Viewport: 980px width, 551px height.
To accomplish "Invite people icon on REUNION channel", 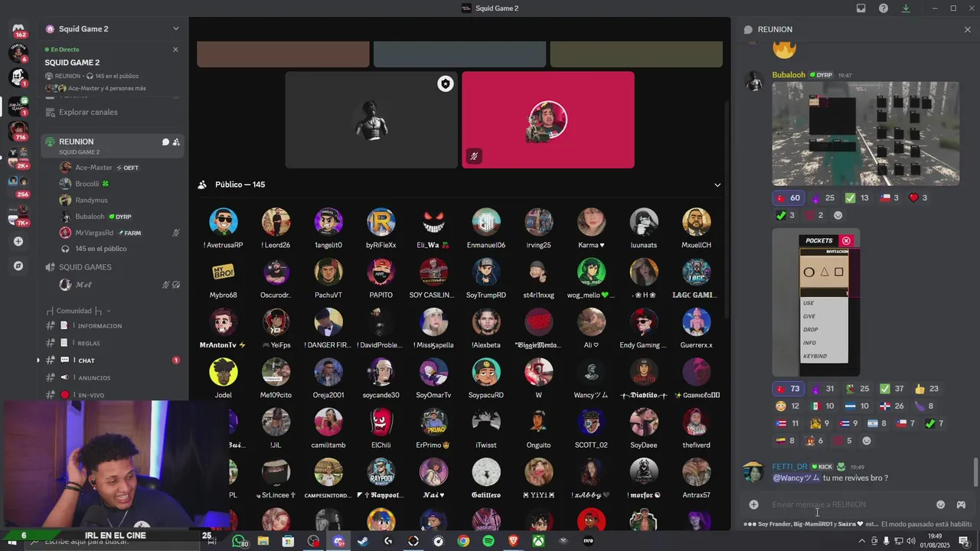I will pos(176,142).
